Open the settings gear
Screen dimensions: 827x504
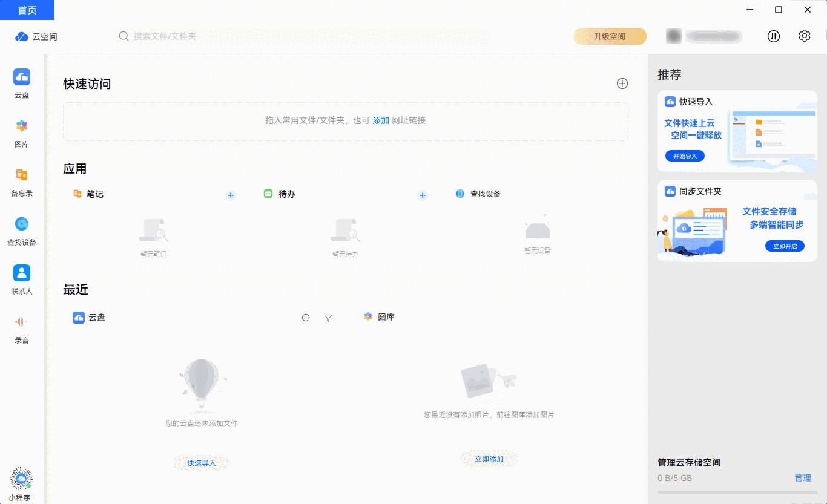point(804,36)
